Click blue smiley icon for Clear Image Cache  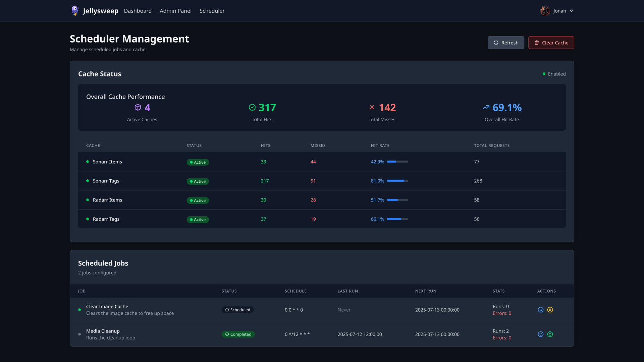[x=540, y=310]
